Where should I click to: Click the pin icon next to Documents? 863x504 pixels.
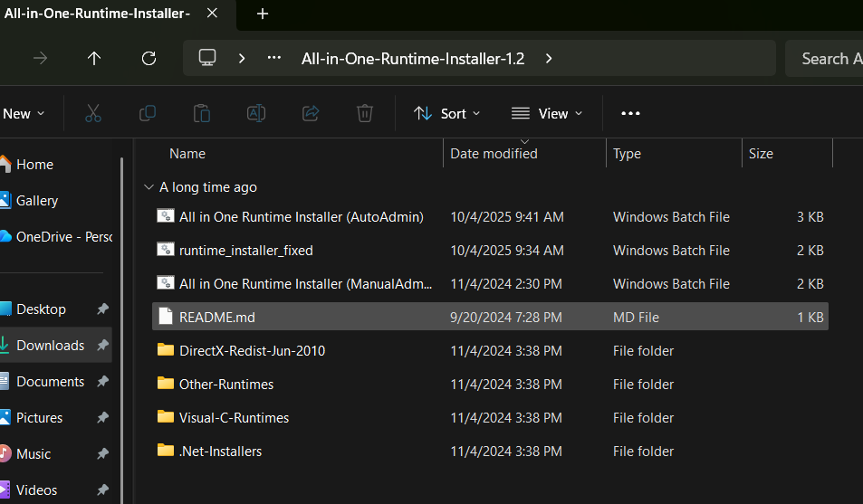[x=102, y=381]
